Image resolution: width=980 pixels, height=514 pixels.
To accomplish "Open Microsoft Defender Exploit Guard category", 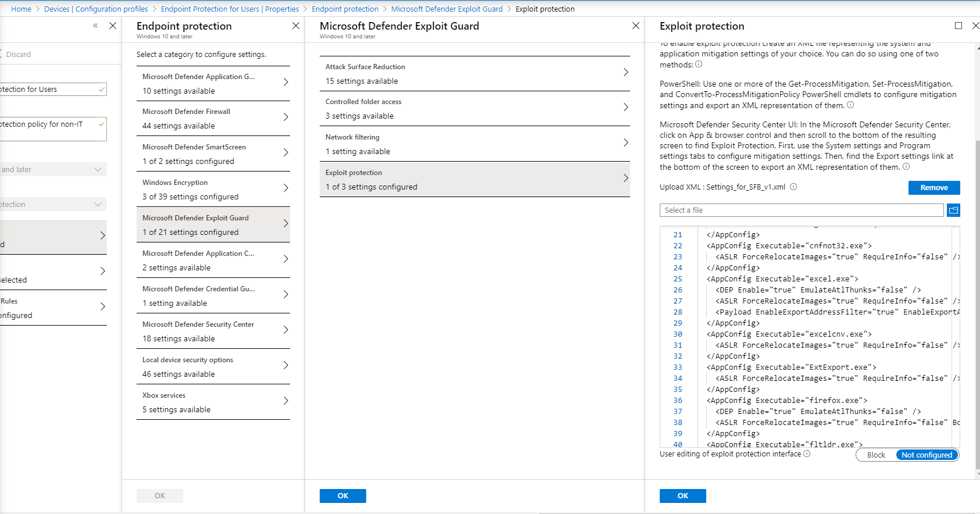I will coord(213,225).
